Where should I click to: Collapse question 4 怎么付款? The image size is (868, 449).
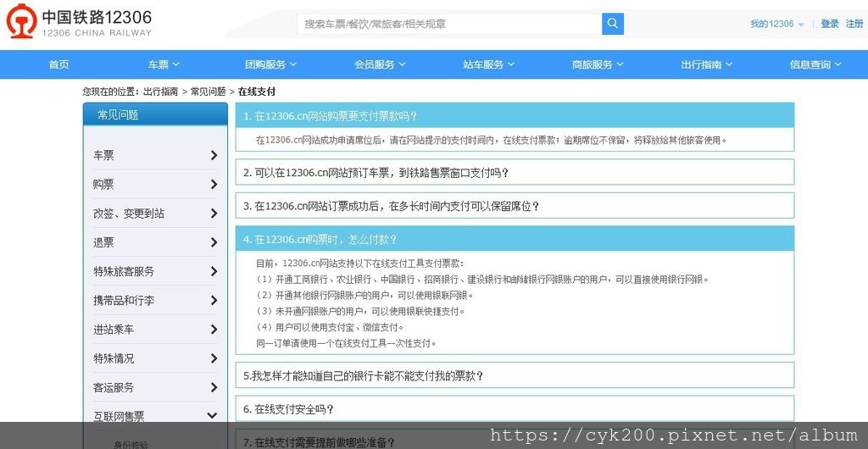coord(515,239)
